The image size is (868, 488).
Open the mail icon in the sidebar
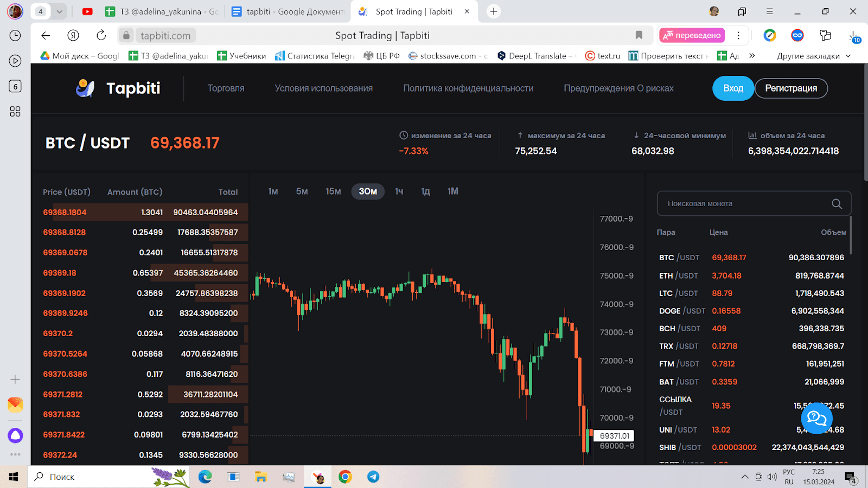click(15, 404)
